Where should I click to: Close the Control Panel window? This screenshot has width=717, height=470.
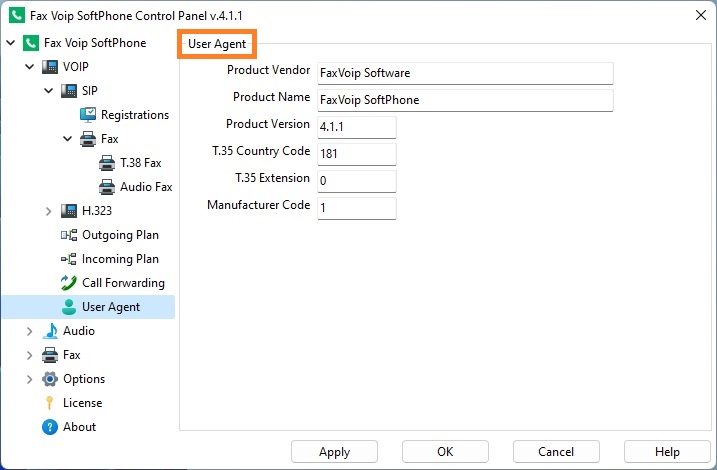coord(701,15)
